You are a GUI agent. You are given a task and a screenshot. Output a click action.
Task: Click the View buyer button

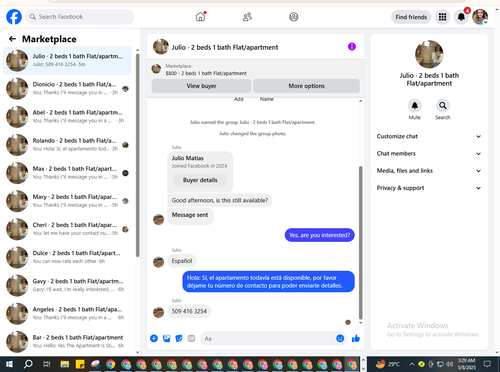[201, 86]
